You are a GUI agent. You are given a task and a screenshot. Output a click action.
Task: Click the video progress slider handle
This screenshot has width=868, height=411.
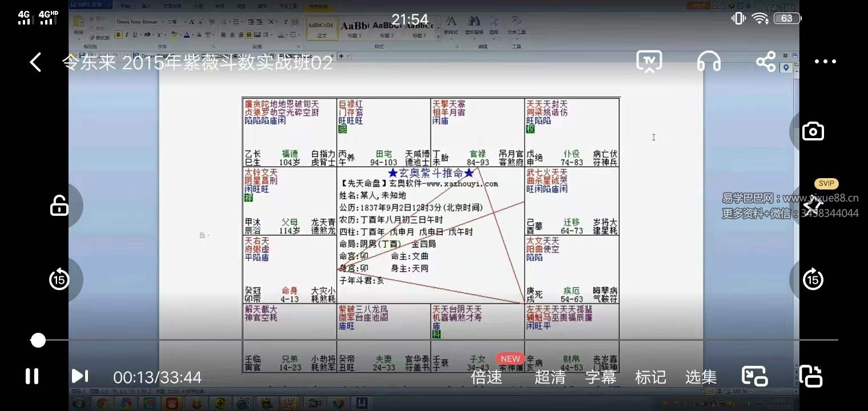(x=38, y=340)
